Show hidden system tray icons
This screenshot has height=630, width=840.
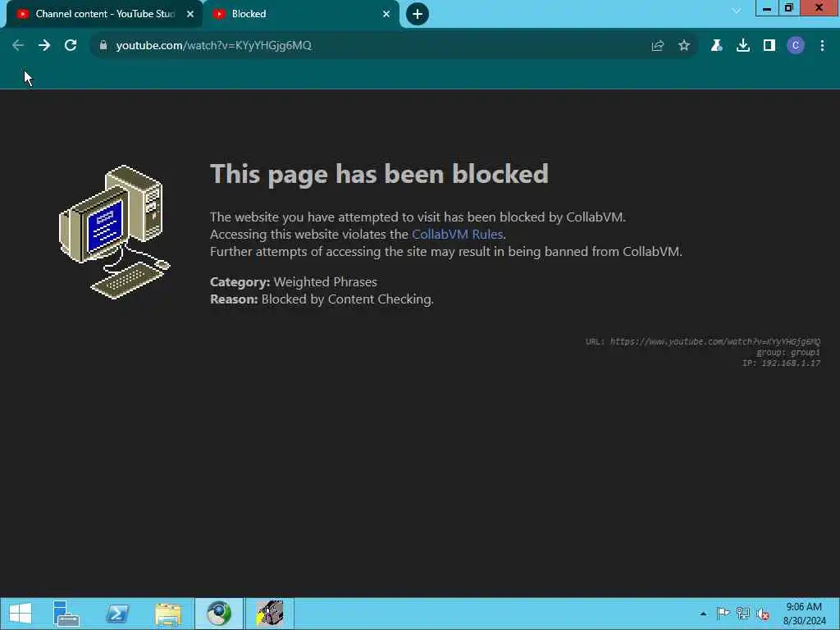tap(703, 614)
